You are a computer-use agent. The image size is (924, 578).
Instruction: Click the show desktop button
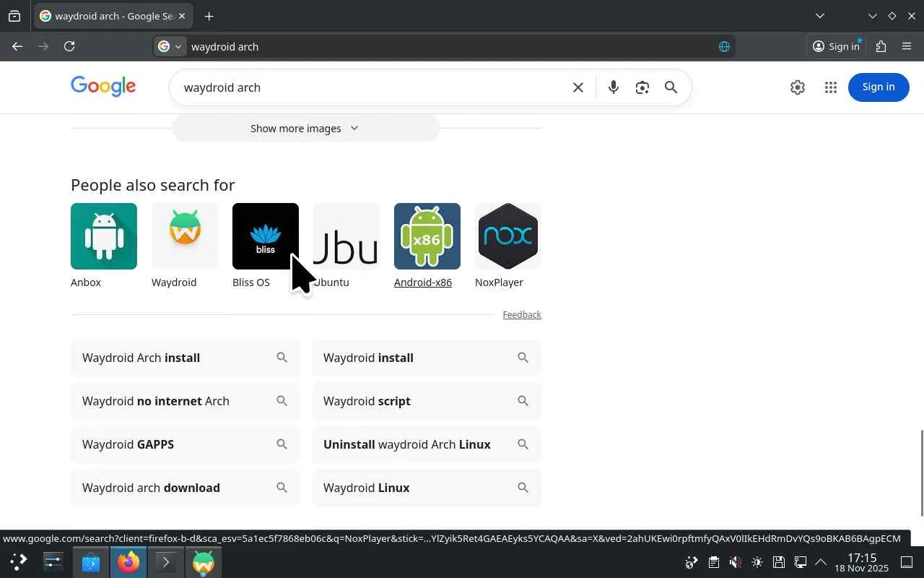(x=907, y=562)
